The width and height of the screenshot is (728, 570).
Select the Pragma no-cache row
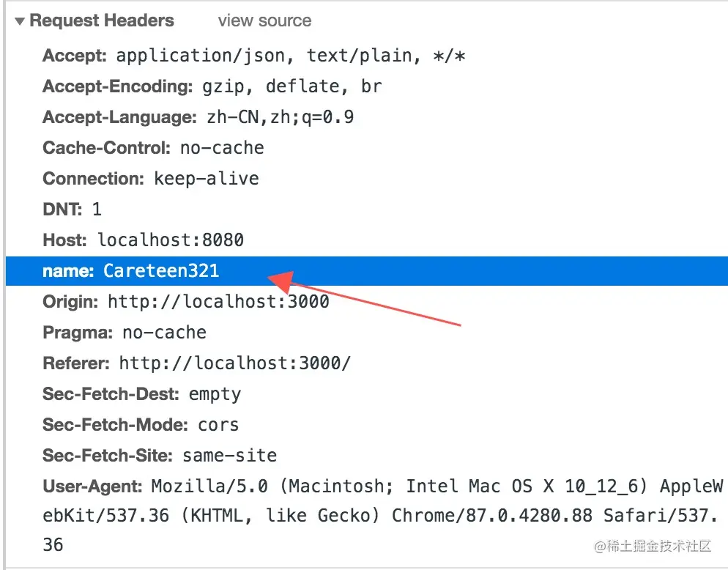point(125,332)
